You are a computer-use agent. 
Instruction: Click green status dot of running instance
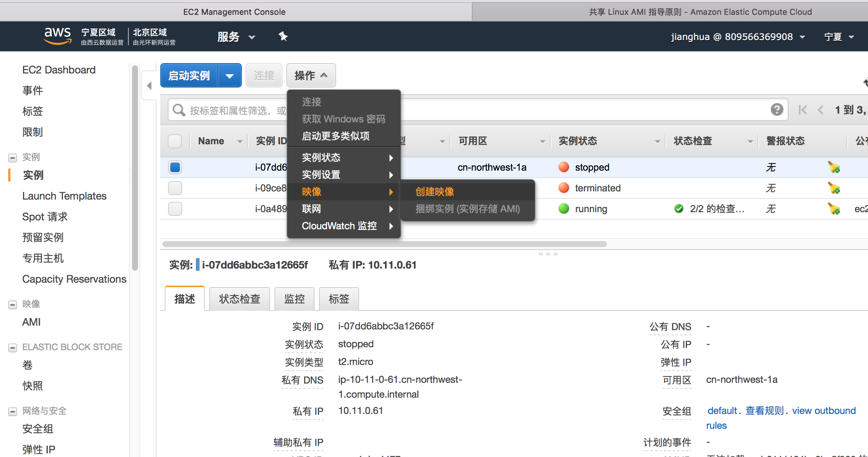coord(563,209)
